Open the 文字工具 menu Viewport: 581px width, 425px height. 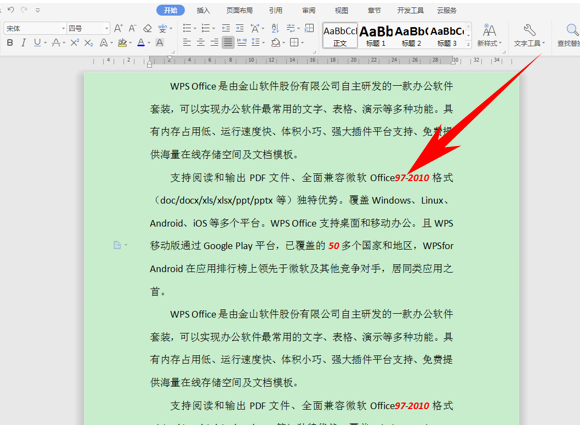[529, 36]
